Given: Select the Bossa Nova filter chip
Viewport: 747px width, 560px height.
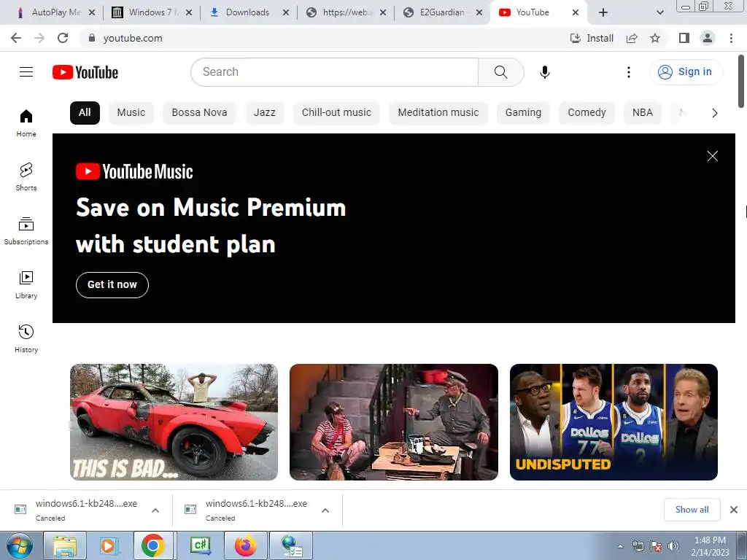Looking at the screenshot, I should (199, 113).
